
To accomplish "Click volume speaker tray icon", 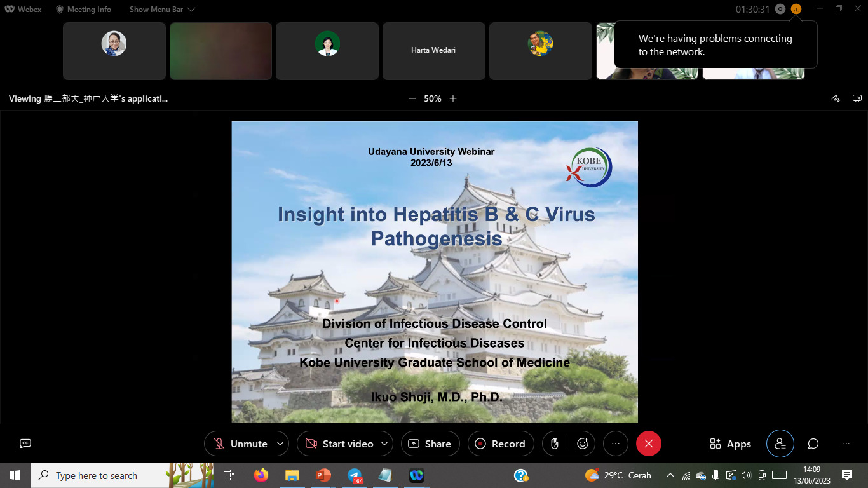I will (746, 475).
